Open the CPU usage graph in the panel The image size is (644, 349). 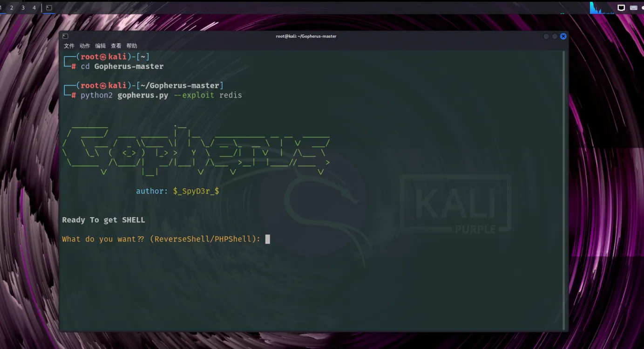point(601,8)
